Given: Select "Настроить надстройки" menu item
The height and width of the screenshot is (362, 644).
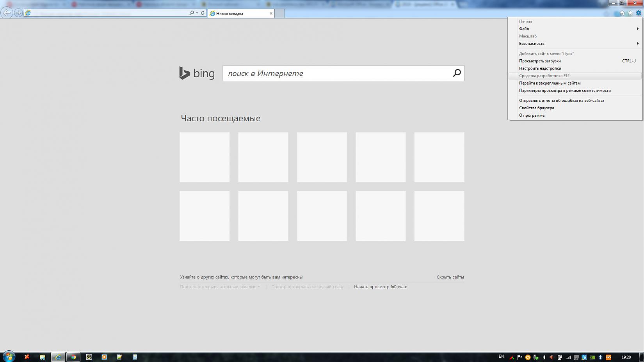Looking at the screenshot, I should pyautogui.click(x=575, y=68).
